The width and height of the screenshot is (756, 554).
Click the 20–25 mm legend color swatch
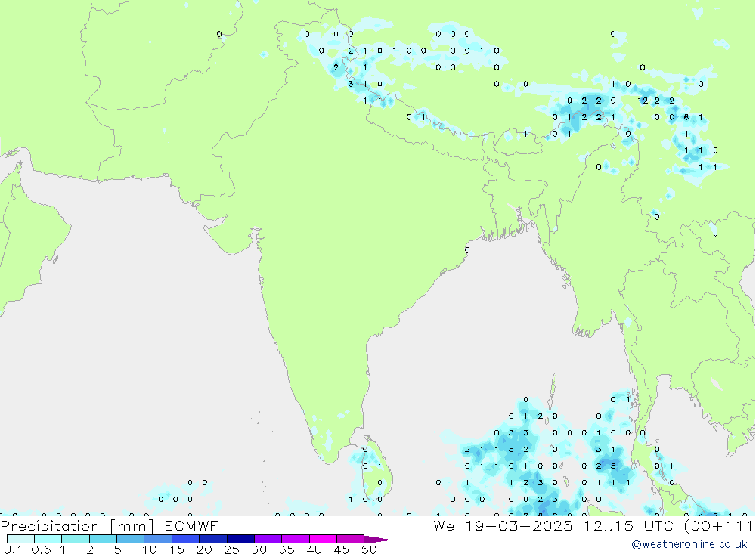tap(213, 539)
